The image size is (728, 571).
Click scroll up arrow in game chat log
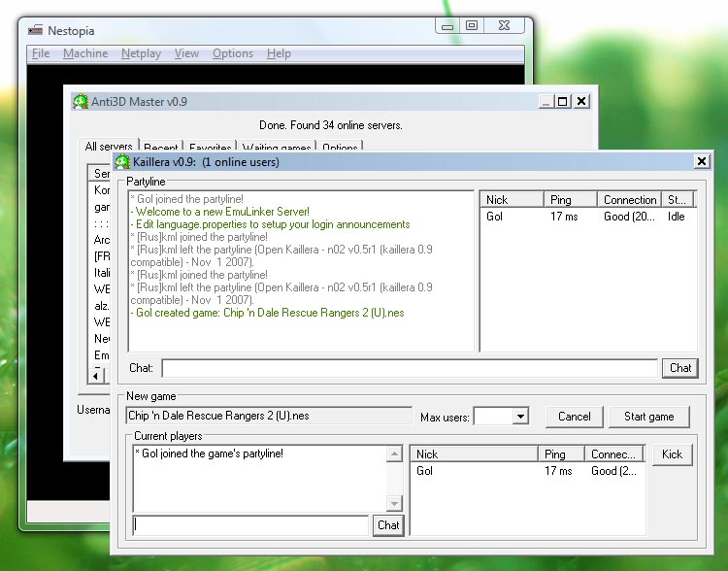394,453
